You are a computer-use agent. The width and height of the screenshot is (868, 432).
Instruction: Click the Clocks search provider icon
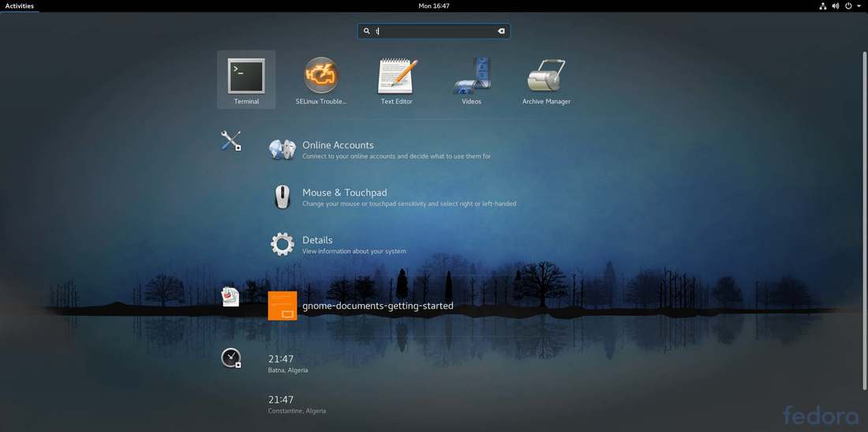click(231, 358)
